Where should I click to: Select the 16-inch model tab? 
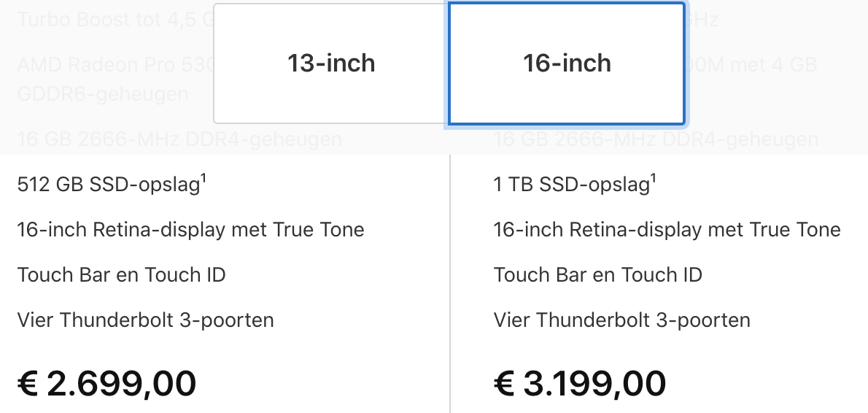[567, 63]
